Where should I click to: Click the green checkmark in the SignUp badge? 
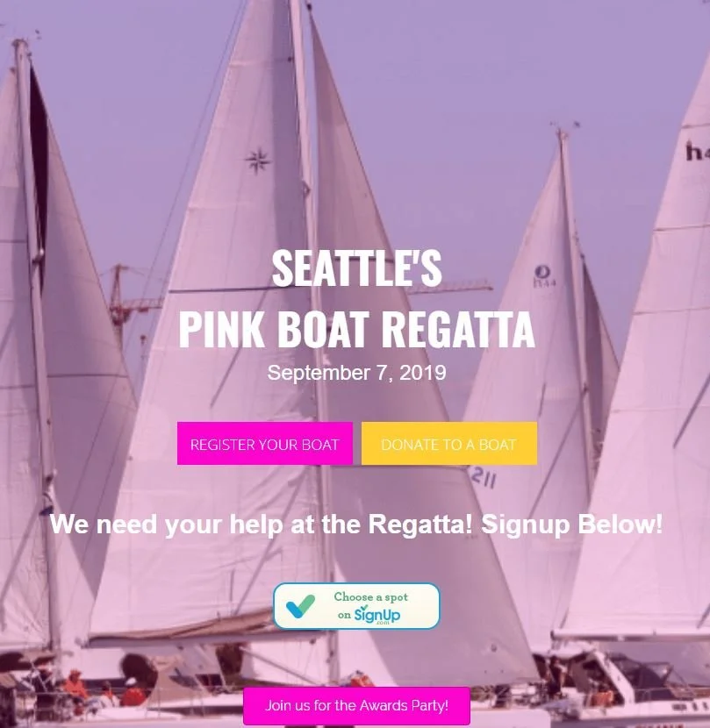pyautogui.click(x=300, y=606)
